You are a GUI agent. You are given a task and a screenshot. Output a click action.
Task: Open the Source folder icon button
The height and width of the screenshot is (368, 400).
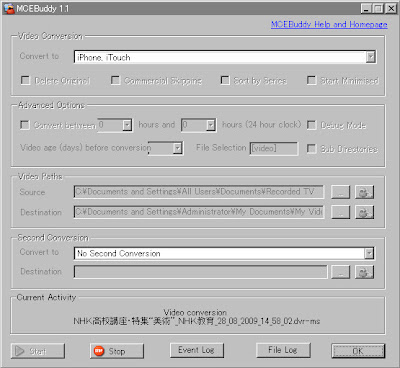(x=364, y=192)
